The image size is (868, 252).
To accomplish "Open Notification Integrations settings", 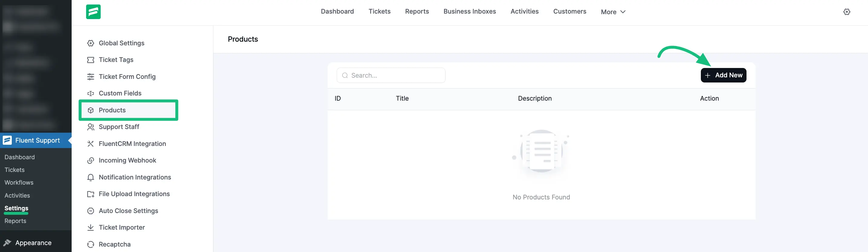I will [135, 177].
